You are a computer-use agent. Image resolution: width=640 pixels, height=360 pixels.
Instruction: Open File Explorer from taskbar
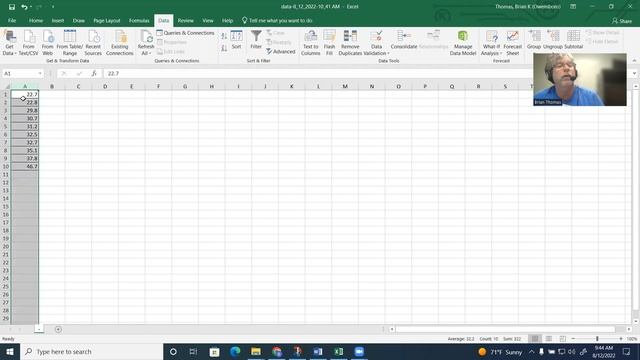click(x=256, y=352)
